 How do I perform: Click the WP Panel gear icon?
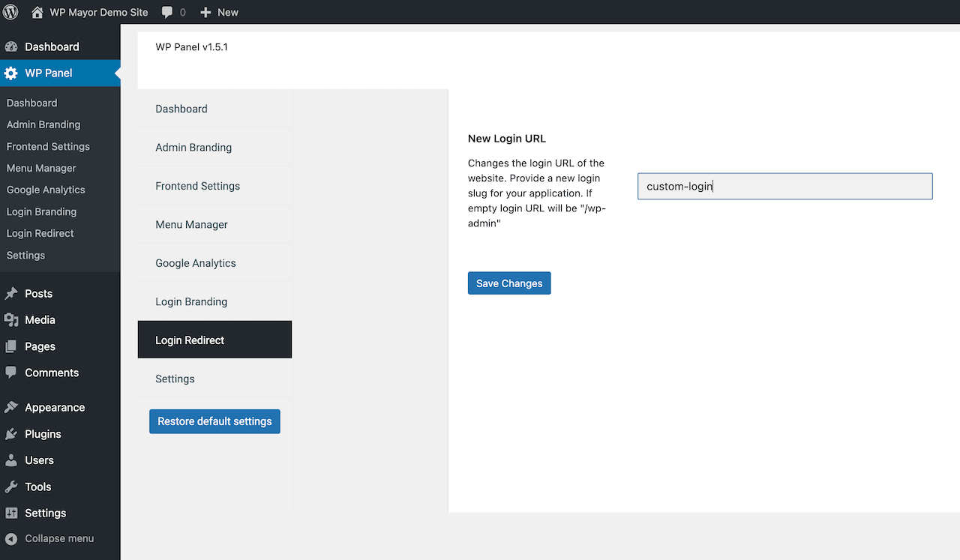11,73
